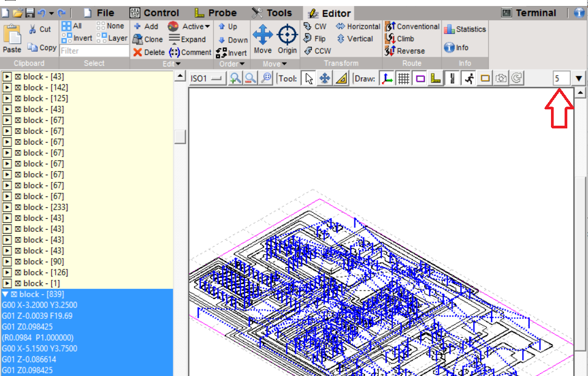Go to the Probe tab
588x376 pixels.
coord(216,13)
